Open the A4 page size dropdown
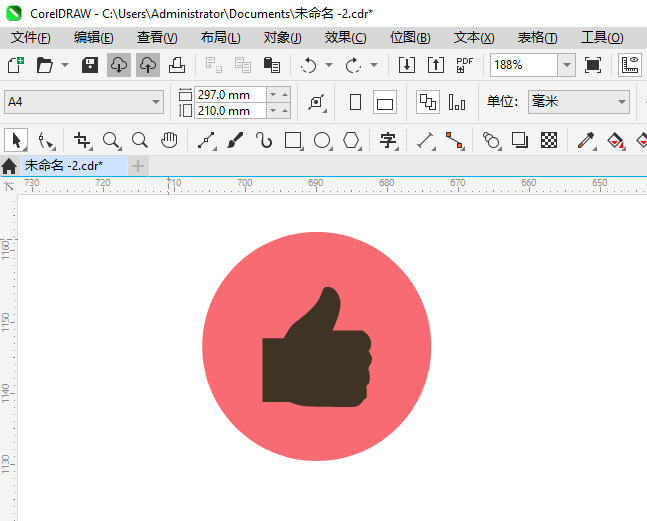647x521 pixels. (156, 102)
